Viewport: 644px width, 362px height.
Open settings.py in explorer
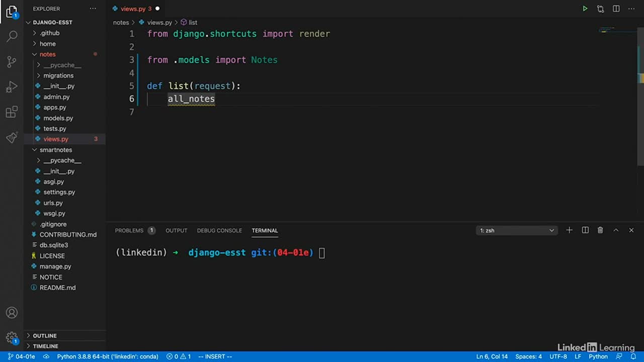[x=59, y=192]
